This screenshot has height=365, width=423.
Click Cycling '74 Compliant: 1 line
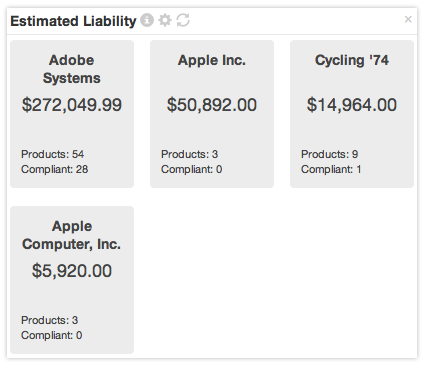[331, 169]
